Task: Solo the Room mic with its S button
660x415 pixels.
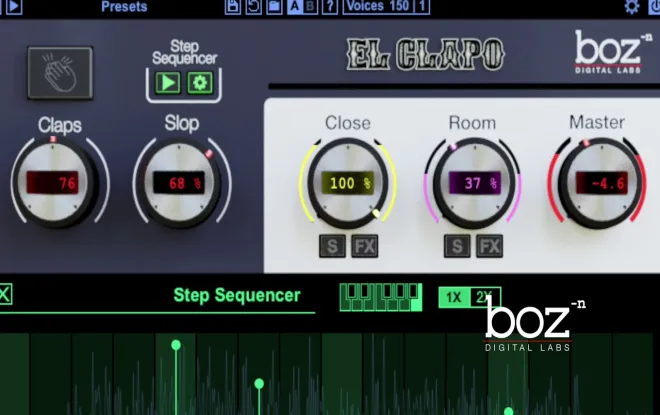Action: 457,246
